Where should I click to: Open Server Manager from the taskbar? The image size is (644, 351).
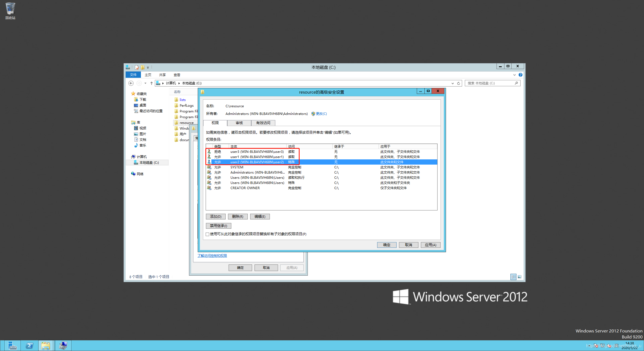coord(12,346)
